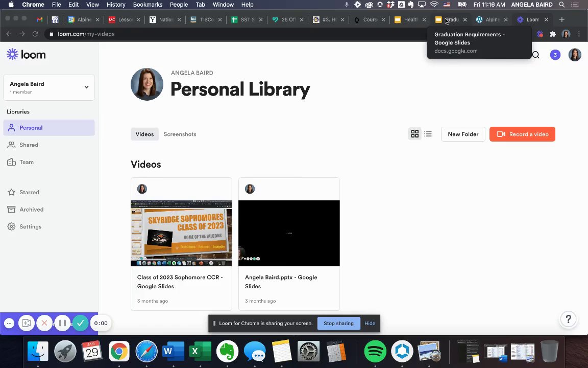Open the profile avatar at top right of Loom
The width and height of the screenshot is (588, 368).
(575, 55)
